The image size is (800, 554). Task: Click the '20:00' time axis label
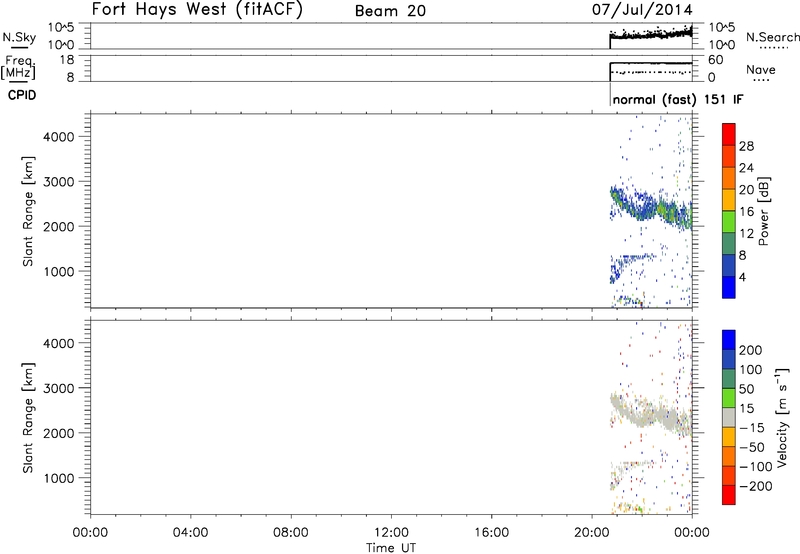(591, 533)
